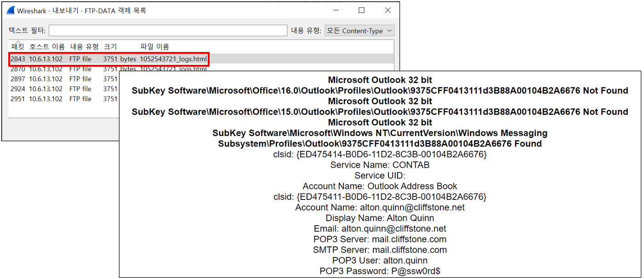Click the Account Name: Outlook Address Book line

[380, 187]
